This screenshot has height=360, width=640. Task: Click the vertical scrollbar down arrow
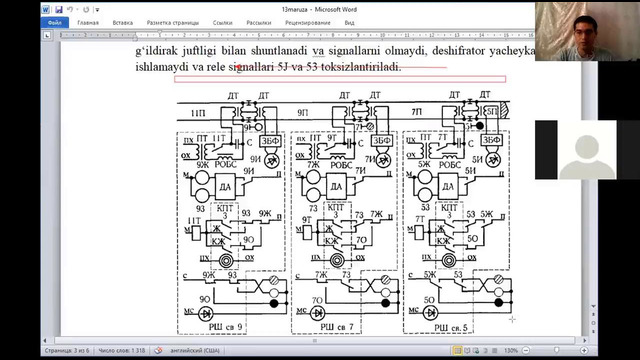593,307
